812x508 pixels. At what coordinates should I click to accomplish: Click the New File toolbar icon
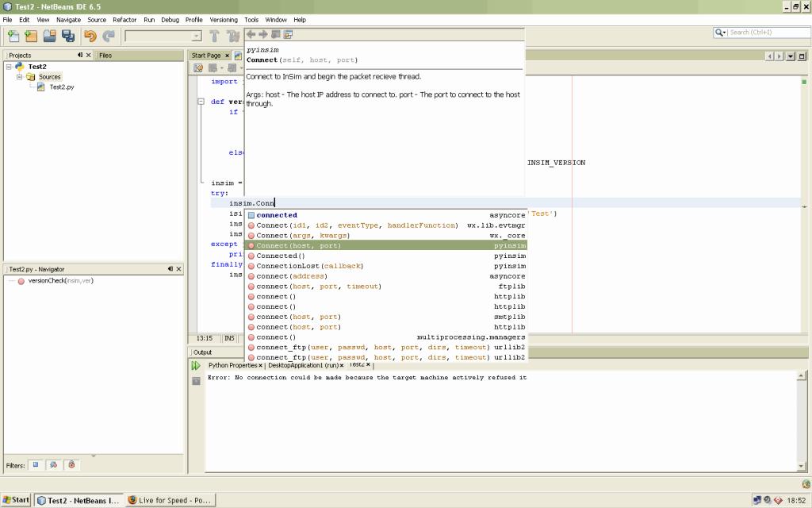(13, 36)
